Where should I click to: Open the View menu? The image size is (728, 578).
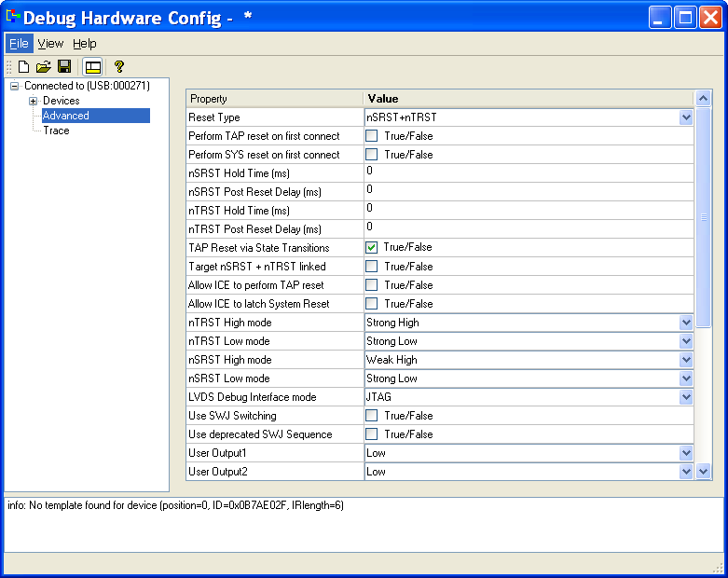[50, 44]
